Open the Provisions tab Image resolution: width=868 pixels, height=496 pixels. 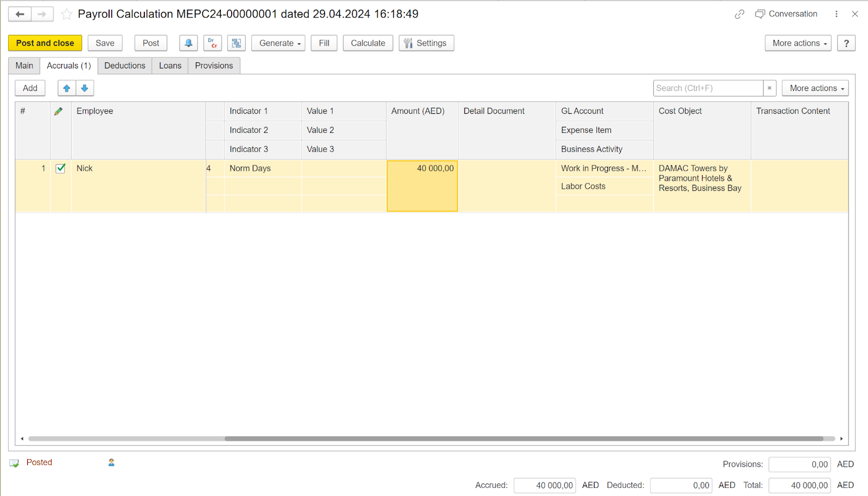214,65
